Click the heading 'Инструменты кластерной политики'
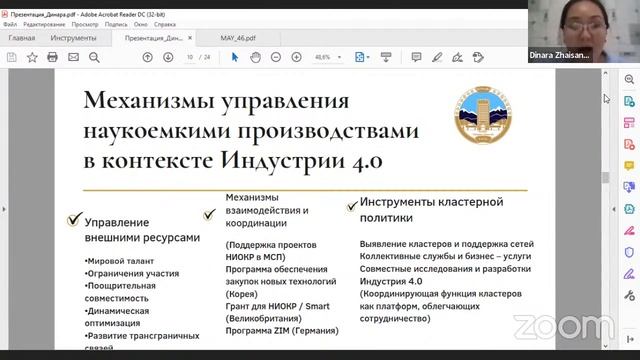The height and width of the screenshot is (360, 640). click(x=431, y=210)
